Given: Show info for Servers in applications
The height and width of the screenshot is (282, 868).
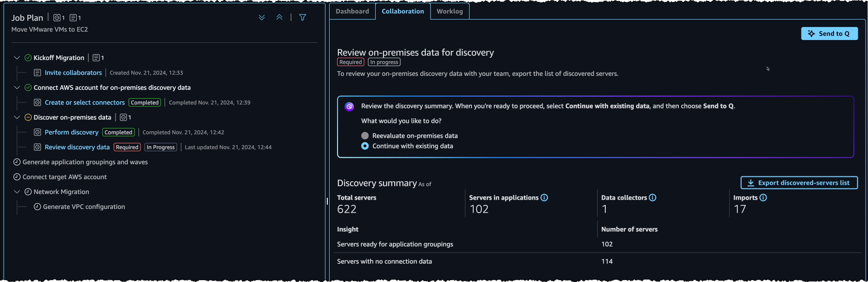Looking at the screenshot, I should 544,198.
